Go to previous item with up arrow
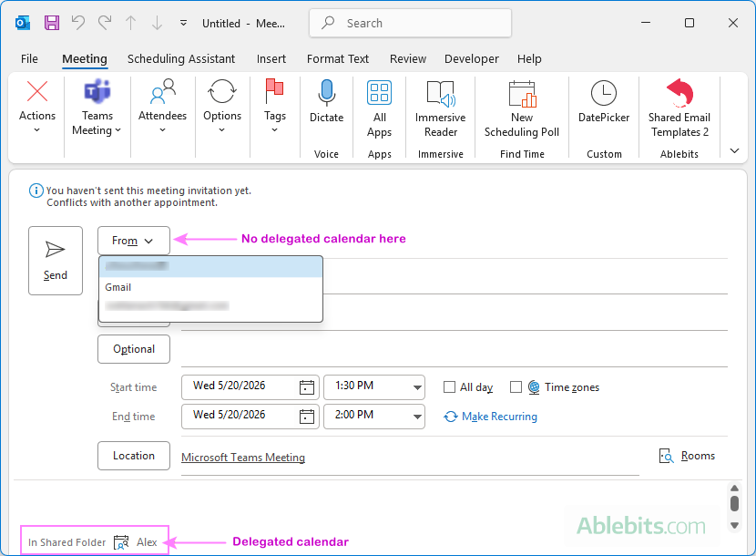The height and width of the screenshot is (556, 756). tap(130, 23)
